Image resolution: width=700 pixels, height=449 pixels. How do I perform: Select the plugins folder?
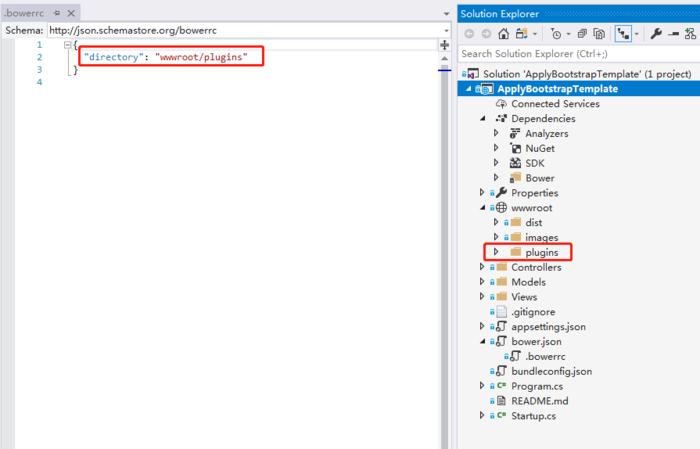pos(541,253)
